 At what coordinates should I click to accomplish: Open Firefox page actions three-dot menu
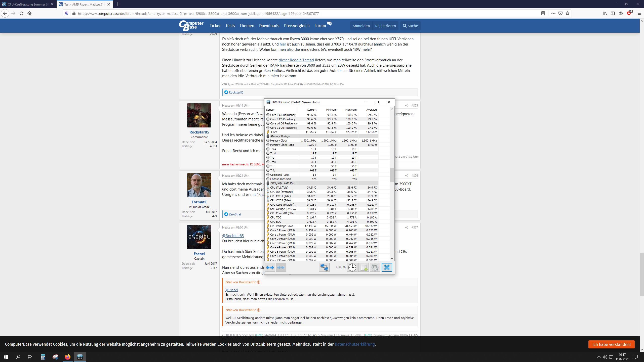(x=553, y=14)
